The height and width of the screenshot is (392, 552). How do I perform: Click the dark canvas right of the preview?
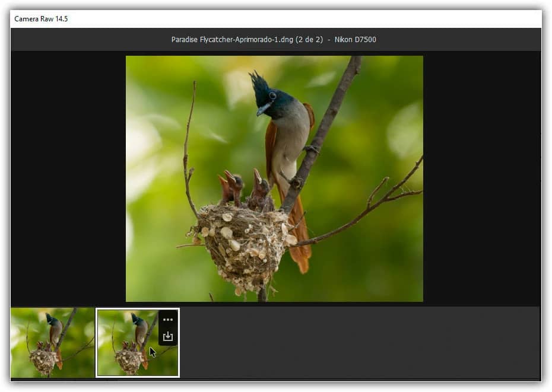coord(481,178)
